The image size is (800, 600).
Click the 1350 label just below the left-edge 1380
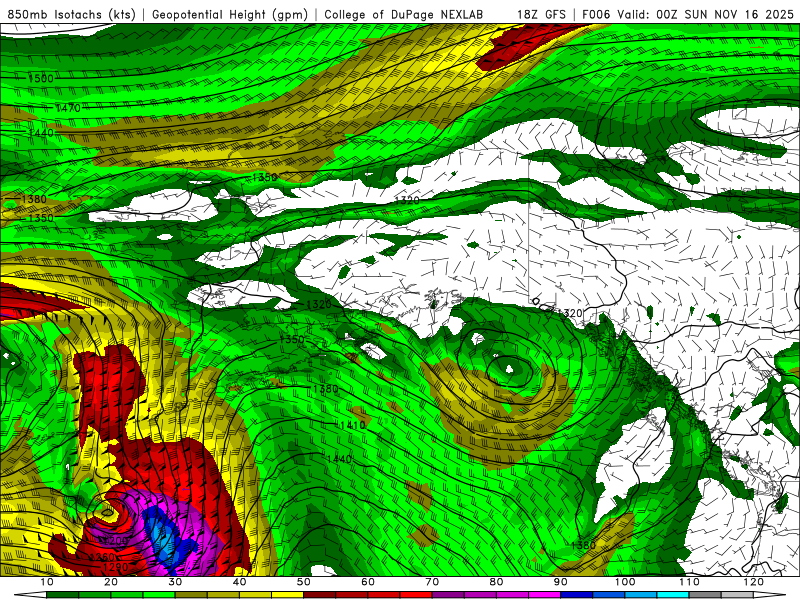41,218
